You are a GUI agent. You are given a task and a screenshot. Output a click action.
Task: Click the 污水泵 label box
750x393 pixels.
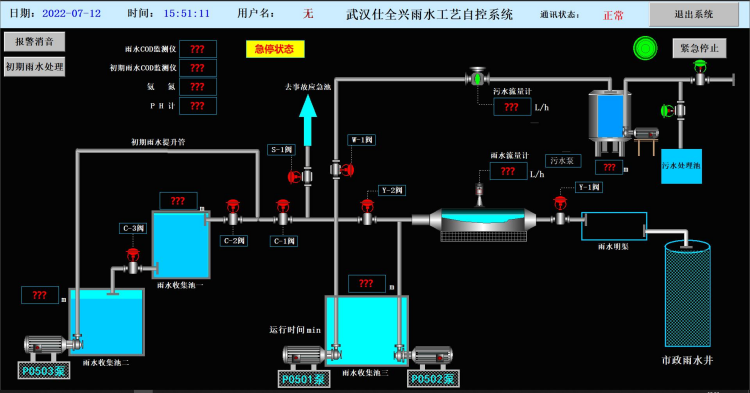click(x=563, y=161)
